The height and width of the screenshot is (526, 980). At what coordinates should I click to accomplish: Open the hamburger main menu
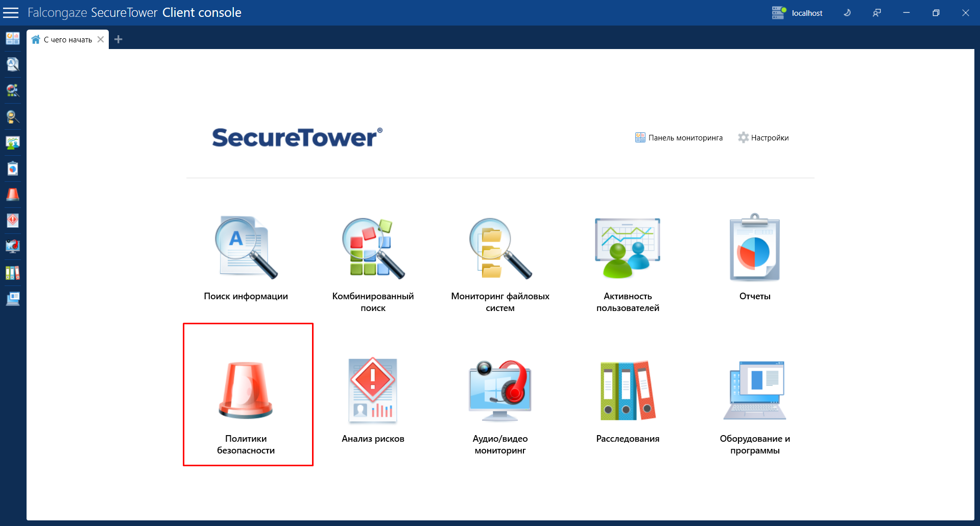[x=11, y=13]
